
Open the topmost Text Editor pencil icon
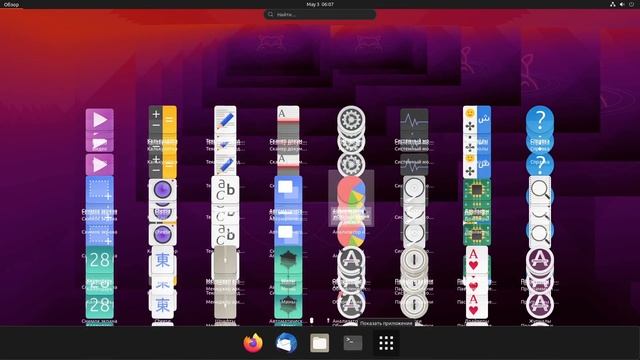225,120
